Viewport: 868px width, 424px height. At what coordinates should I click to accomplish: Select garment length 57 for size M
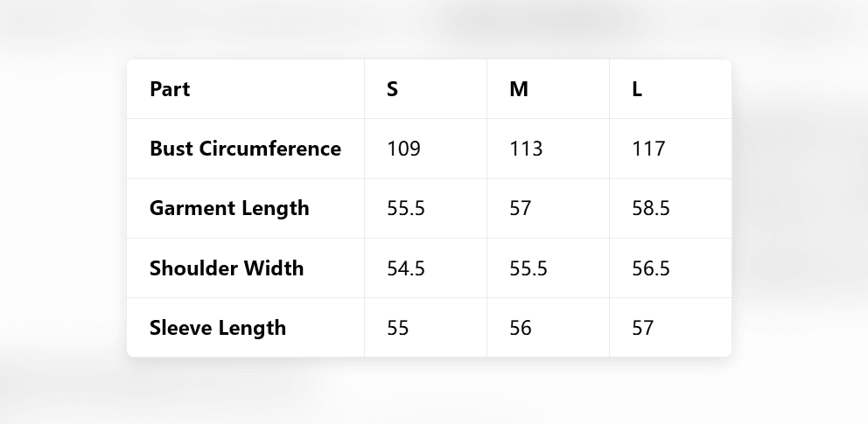tap(520, 208)
